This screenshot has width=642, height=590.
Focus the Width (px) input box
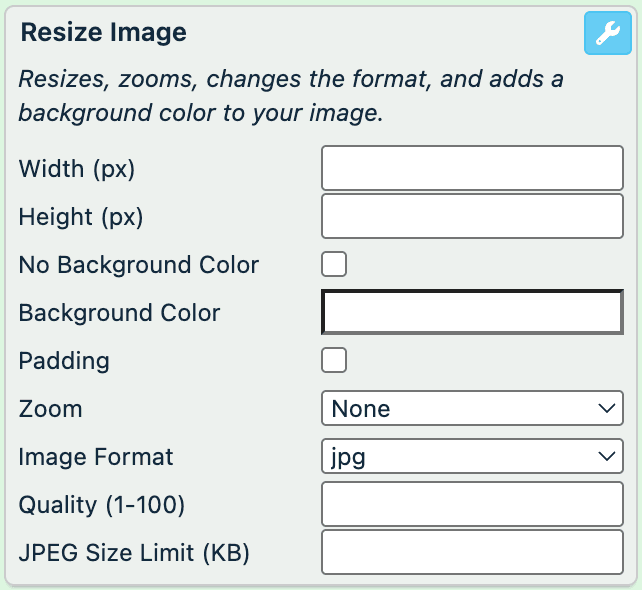(472, 168)
